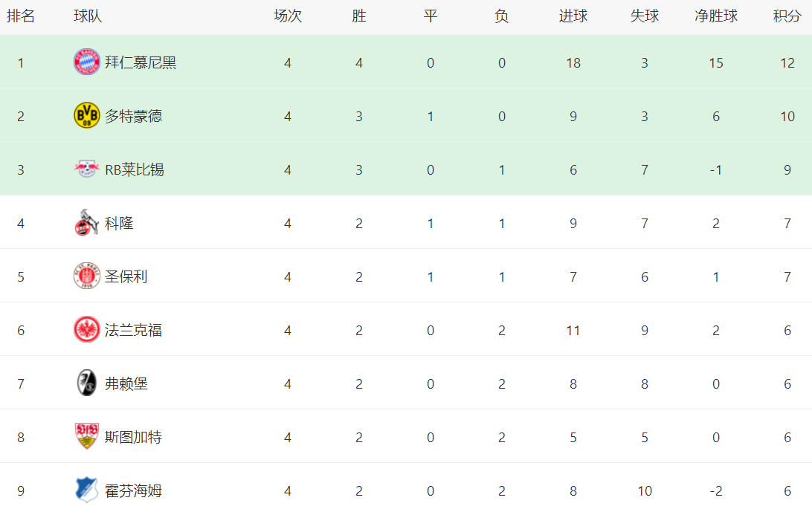812x512 pixels.
Task: Click the Freiburg club crest
Action: 86,383
